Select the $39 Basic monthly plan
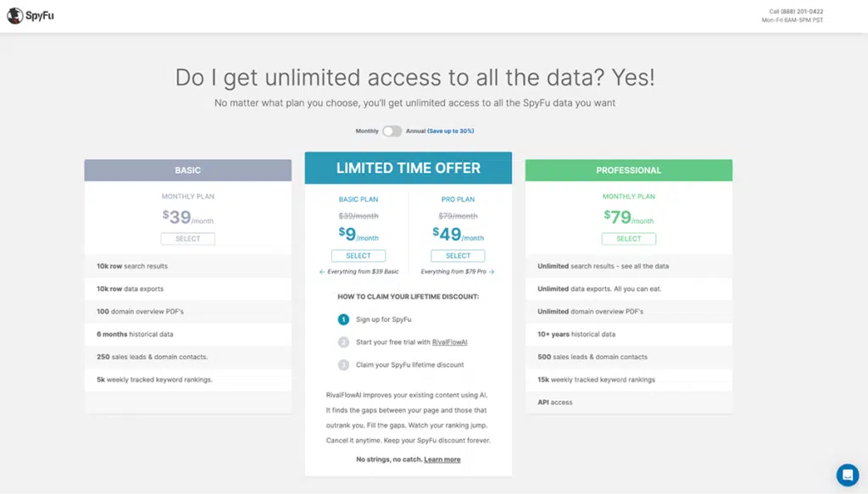Image resolution: width=868 pixels, height=494 pixels. pos(188,239)
